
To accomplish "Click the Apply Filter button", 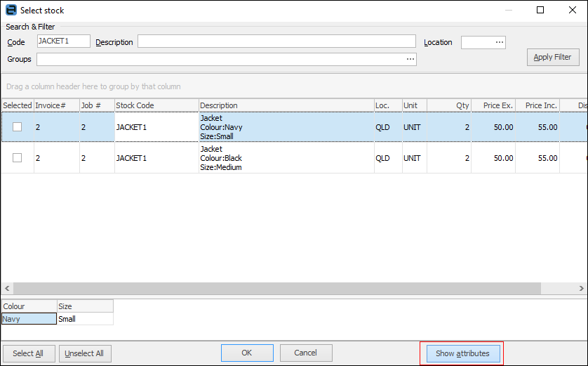I will (x=553, y=57).
